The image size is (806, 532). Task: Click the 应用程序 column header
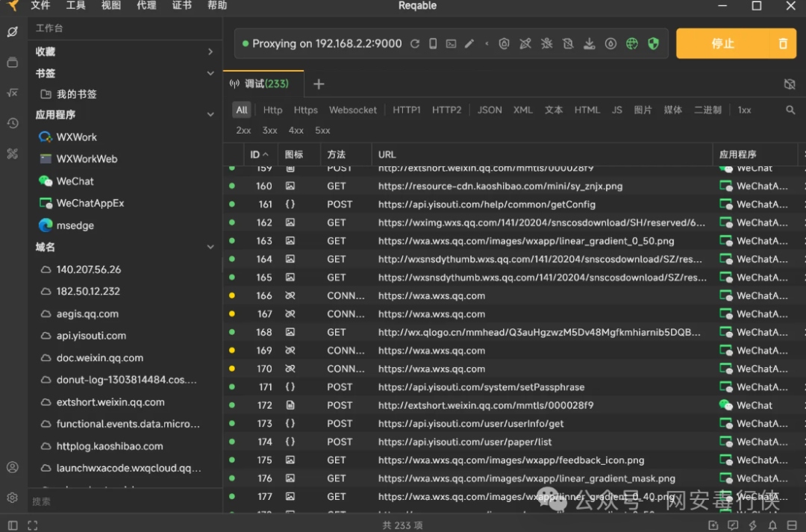point(755,154)
